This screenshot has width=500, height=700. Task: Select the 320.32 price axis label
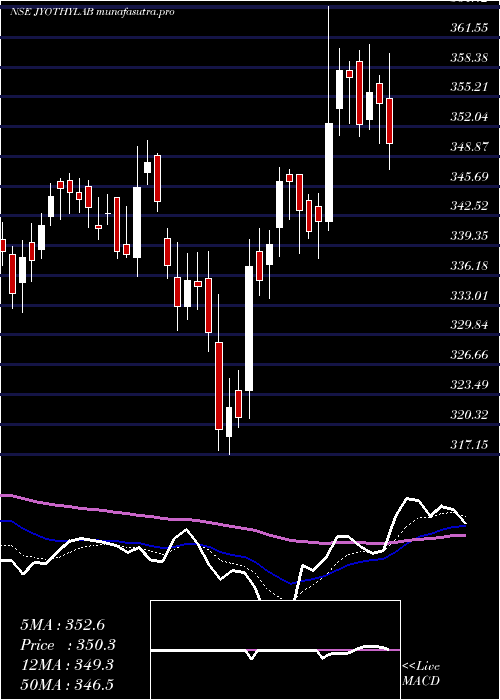coord(468,415)
